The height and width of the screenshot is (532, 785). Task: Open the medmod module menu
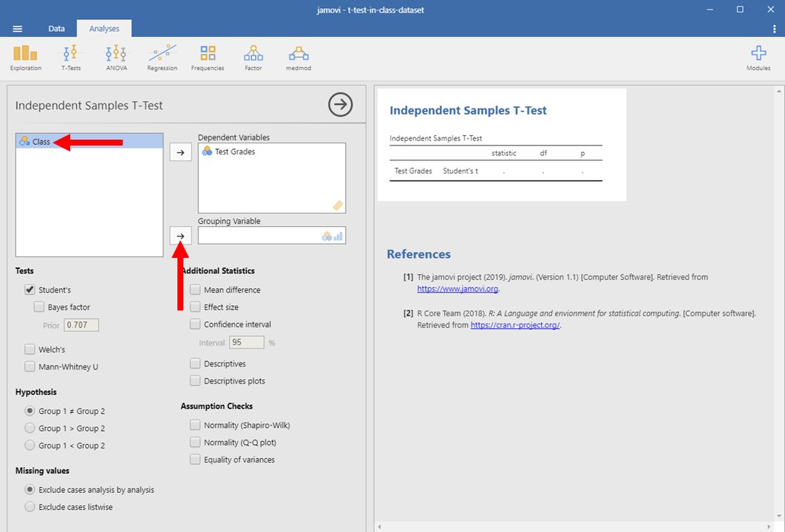pyautogui.click(x=299, y=58)
